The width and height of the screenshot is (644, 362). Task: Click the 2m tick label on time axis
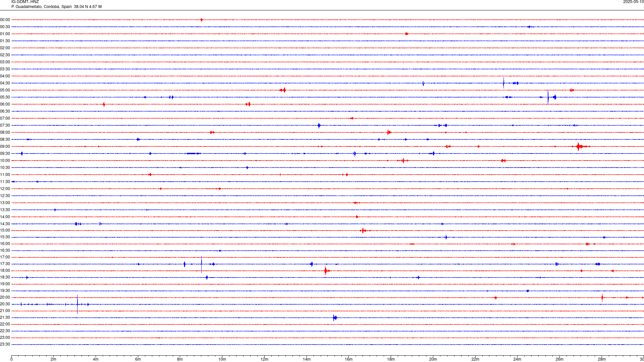pos(53,359)
